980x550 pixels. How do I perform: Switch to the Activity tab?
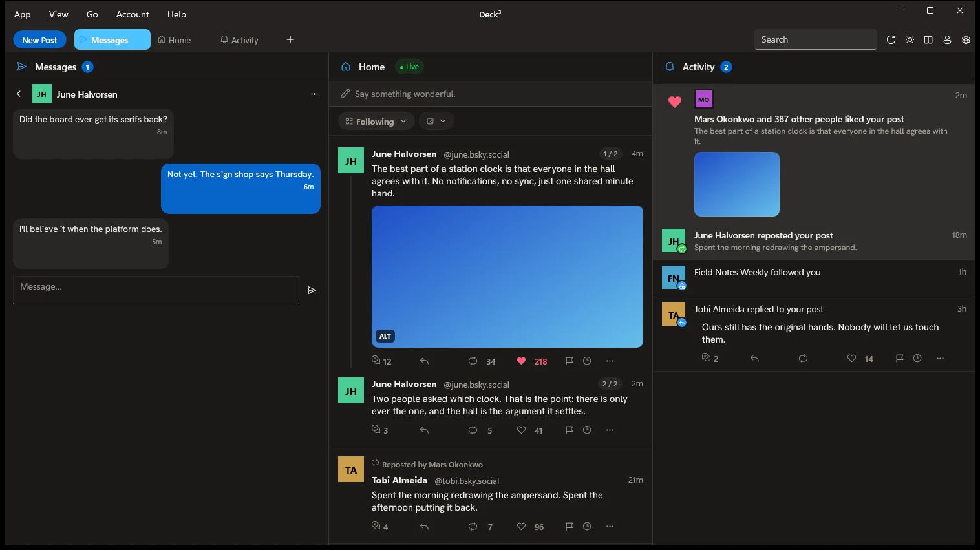(x=239, y=39)
